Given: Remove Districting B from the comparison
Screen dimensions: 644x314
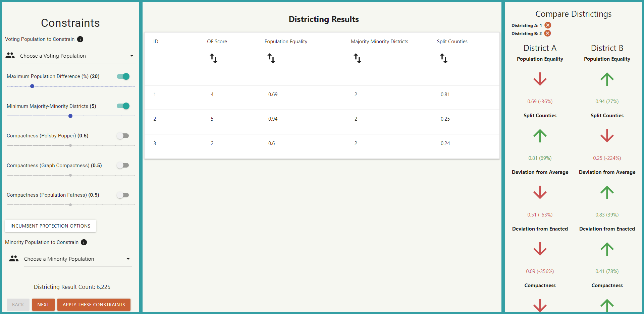Looking at the screenshot, I should (548, 33).
